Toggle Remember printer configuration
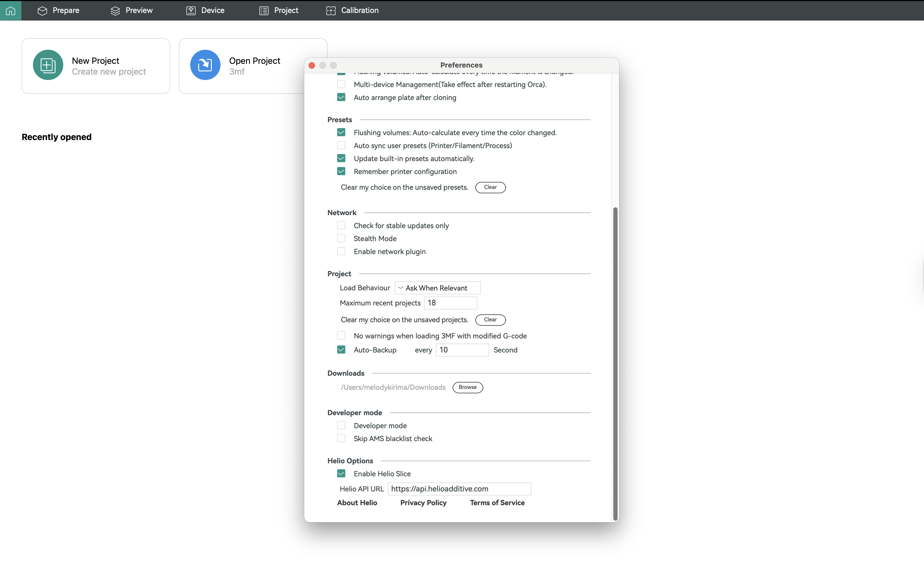 (x=341, y=172)
